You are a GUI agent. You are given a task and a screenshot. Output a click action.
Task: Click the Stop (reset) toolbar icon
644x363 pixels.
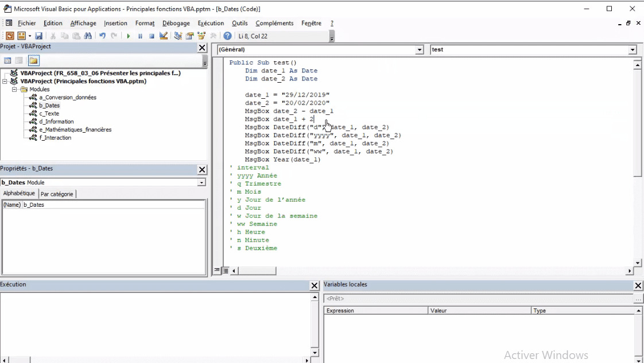pos(152,36)
